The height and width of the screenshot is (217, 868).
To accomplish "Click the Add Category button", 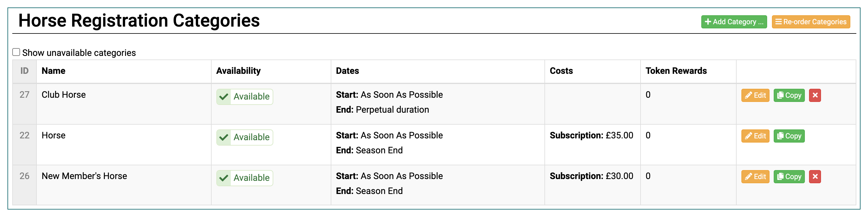I will tap(734, 22).
